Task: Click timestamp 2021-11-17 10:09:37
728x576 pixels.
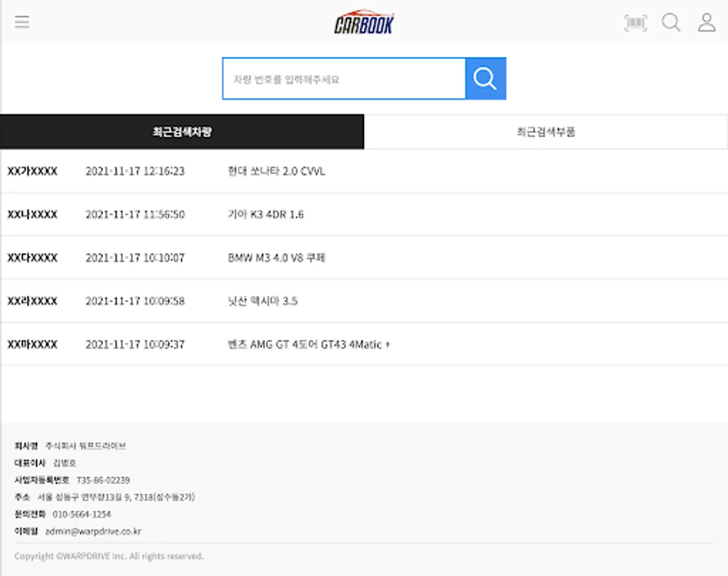Action: pos(135,345)
